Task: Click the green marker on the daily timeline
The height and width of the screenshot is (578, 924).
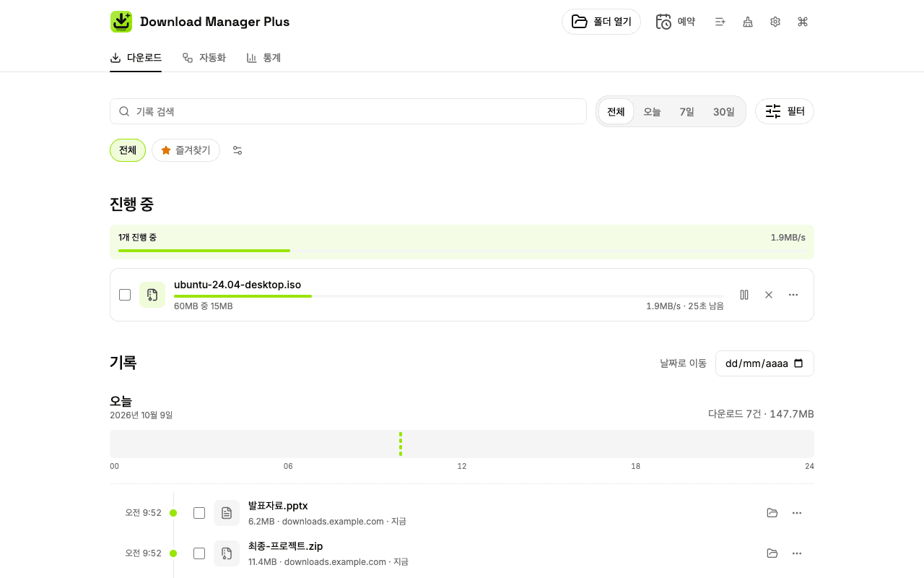Action: coord(401,444)
